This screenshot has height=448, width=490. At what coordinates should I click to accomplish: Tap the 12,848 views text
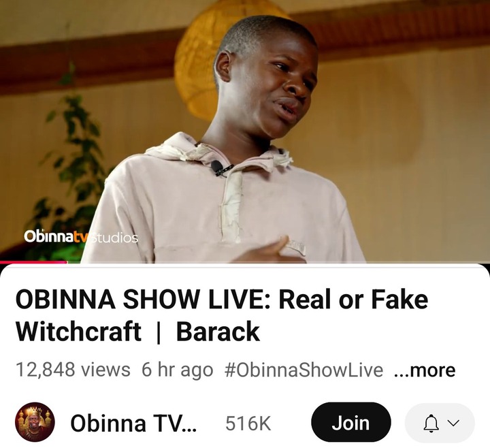click(x=73, y=370)
